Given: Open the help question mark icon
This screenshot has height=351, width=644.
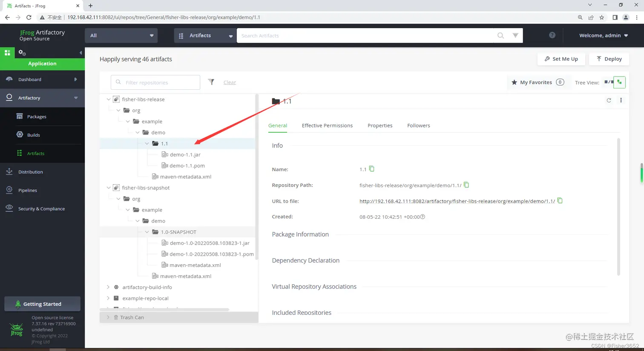Looking at the screenshot, I should pos(552,35).
